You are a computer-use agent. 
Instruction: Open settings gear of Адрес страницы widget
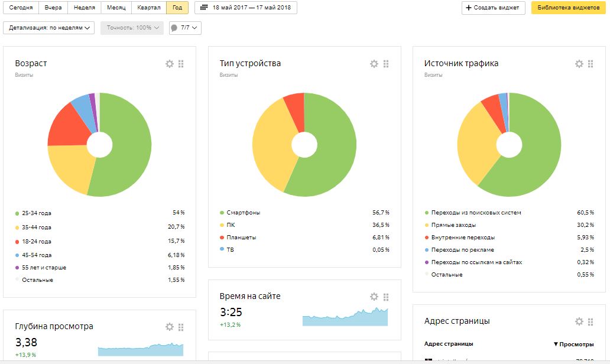(x=579, y=321)
